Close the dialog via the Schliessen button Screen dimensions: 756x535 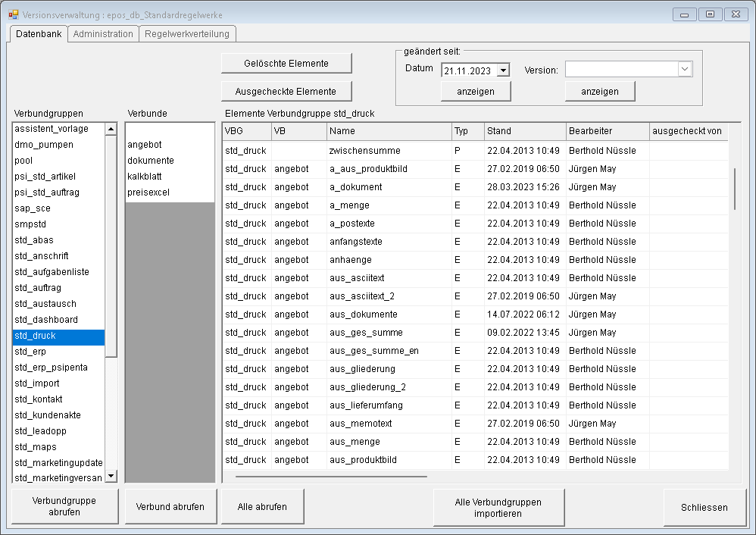(x=704, y=505)
